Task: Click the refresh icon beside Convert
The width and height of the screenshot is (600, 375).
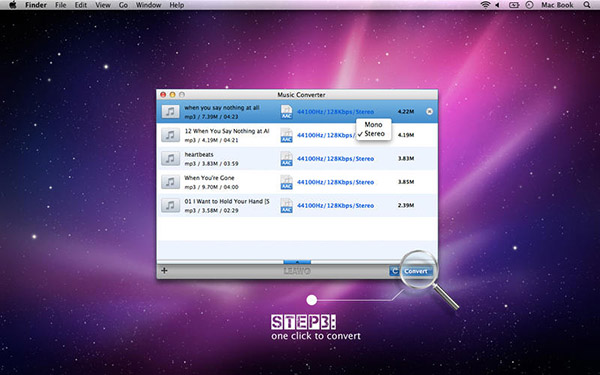Action: click(x=394, y=271)
